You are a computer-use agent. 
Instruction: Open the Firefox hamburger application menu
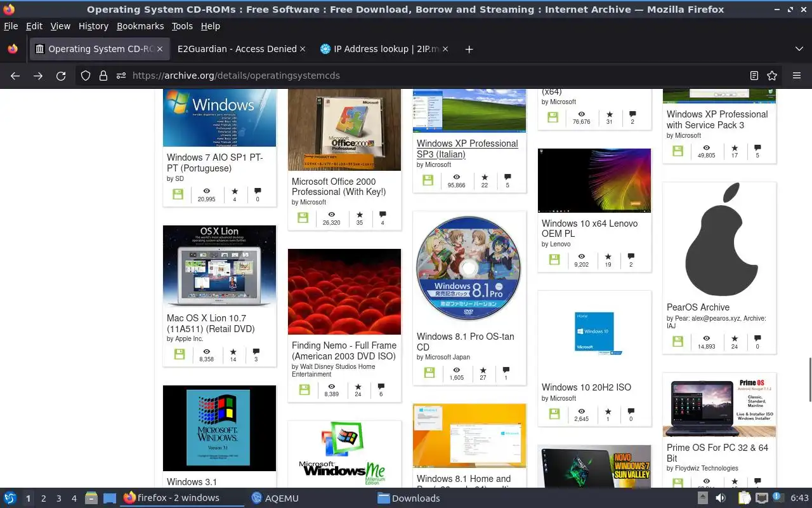pyautogui.click(x=797, y=76)
